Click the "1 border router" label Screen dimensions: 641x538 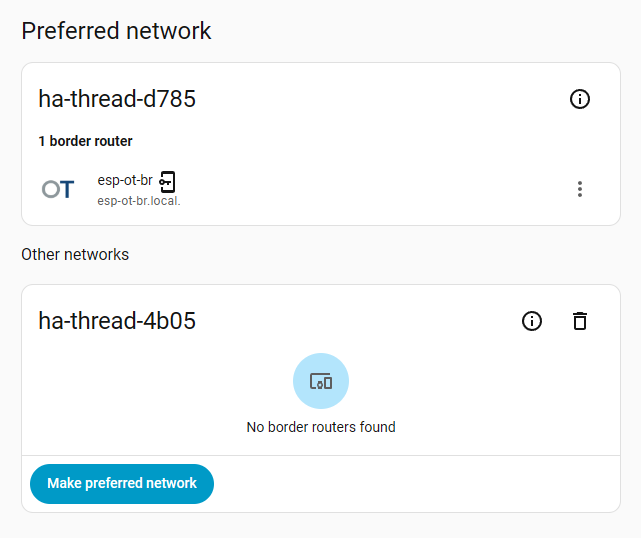coord(86,141)
